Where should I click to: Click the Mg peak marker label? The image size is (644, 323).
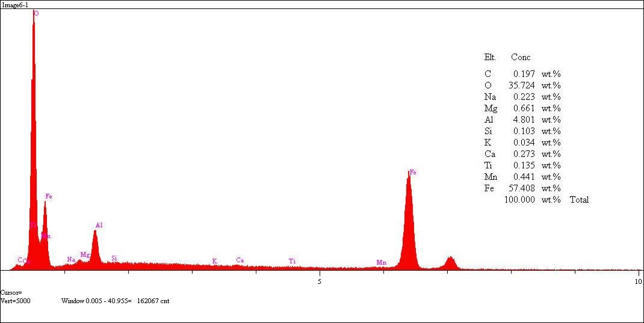click(x=85, y=255)
